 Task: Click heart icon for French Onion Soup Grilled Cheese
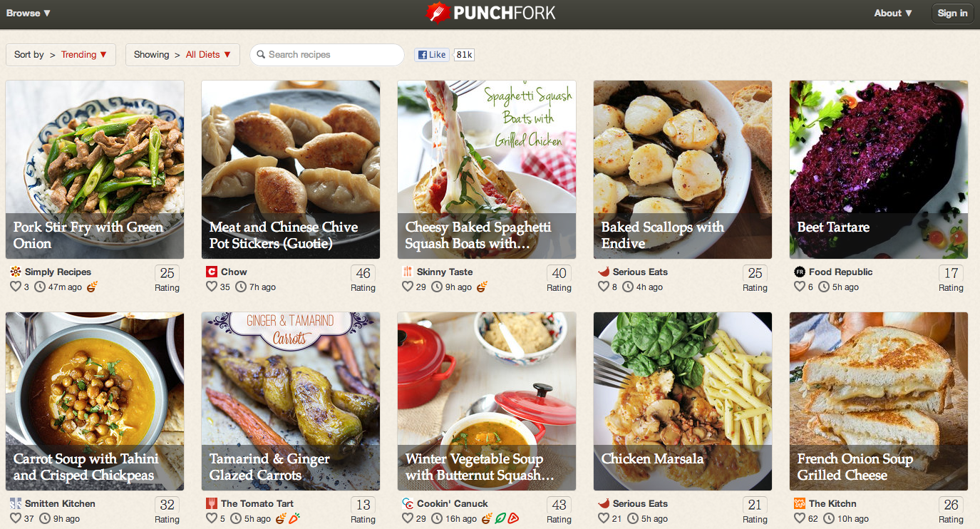point(800,518)
